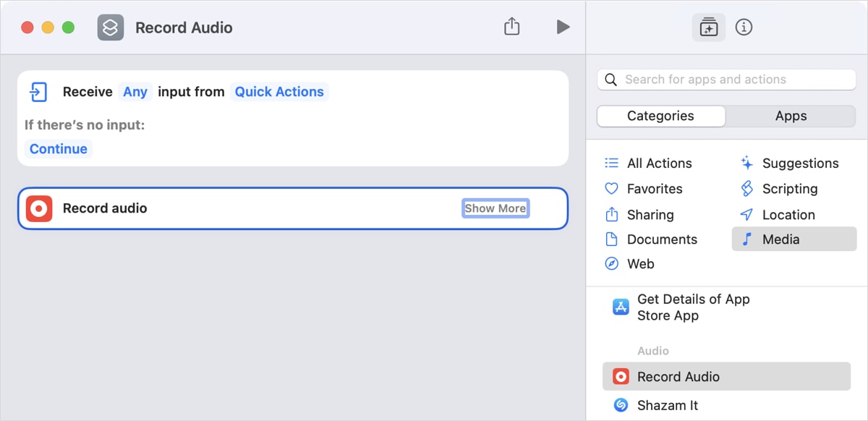Open the Sharing category
868x421 pixels.
tap(650, 214)
